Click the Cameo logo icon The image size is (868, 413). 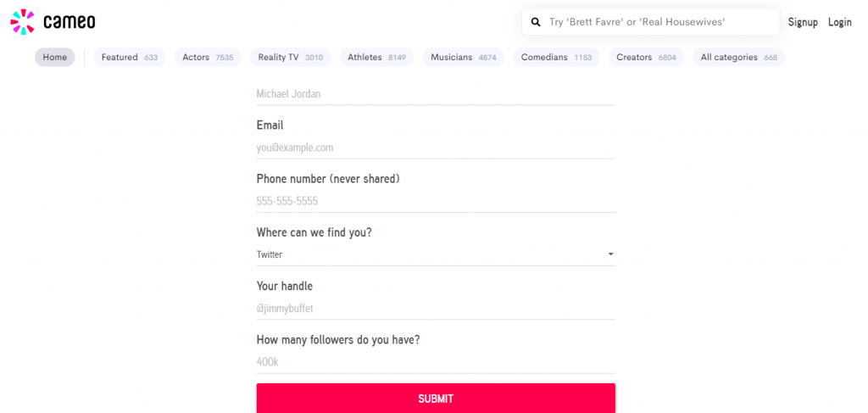click(x=23, y=22)
